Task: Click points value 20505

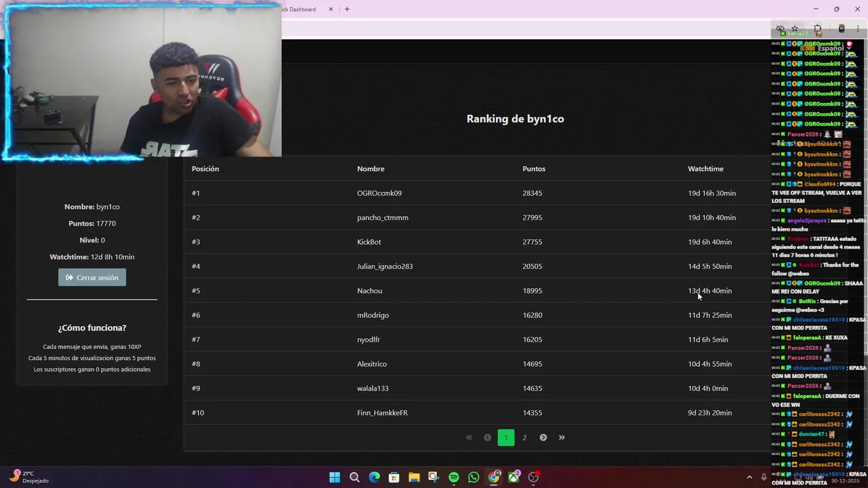Action: click(x=532, y=266)
